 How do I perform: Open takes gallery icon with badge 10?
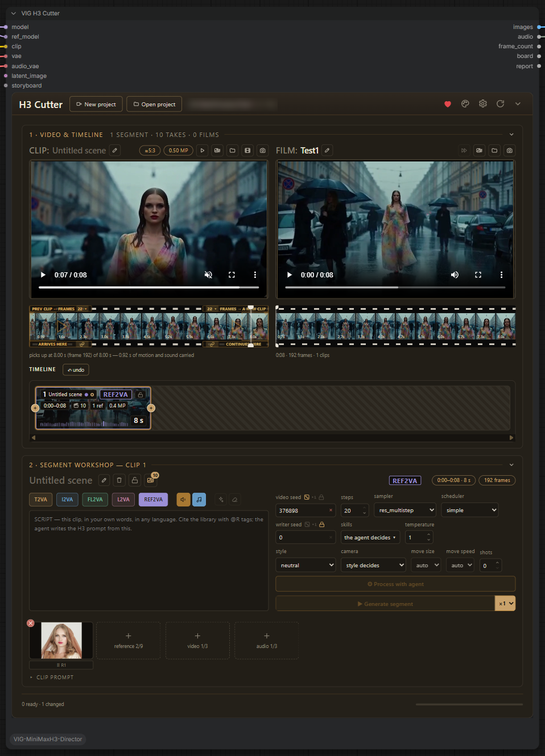pos(150,480)
